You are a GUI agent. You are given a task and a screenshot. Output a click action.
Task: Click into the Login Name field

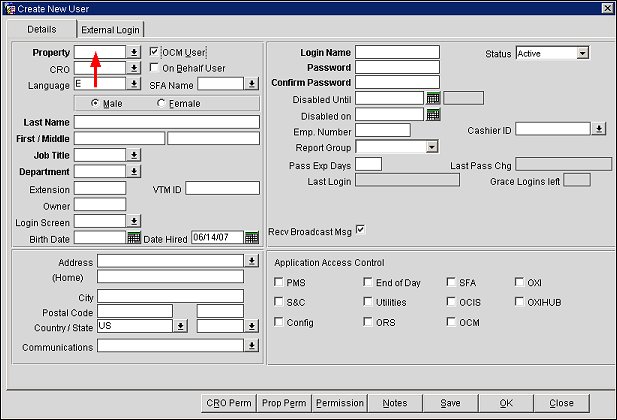coord(397,52)
